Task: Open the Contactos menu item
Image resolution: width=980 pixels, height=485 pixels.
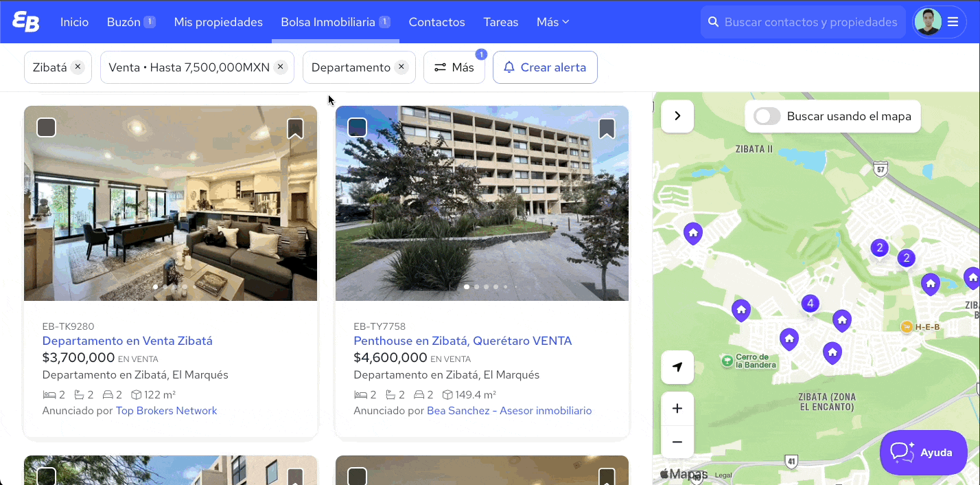Action: pos(437,22)
